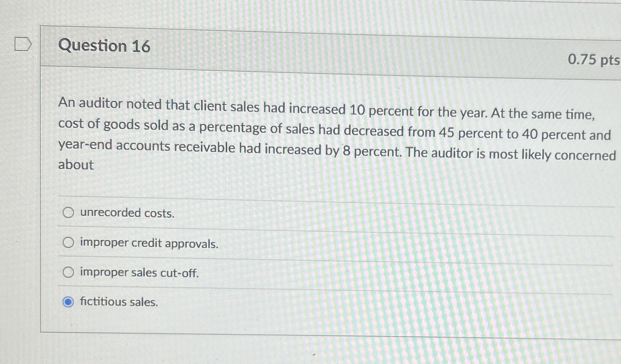This screenshot has height=364, width=621.
Task: Deselect the 'fictitious sales' radio button
Action: pyautogui.click(x=68, y=301)
